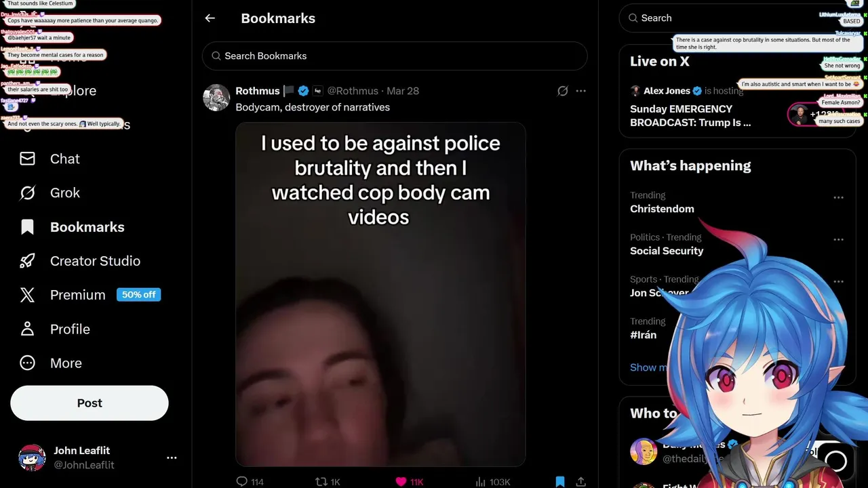Expand account menu next to John Leaflit
This screenshot has height=488, width=868.
click(x=172, y=458)
